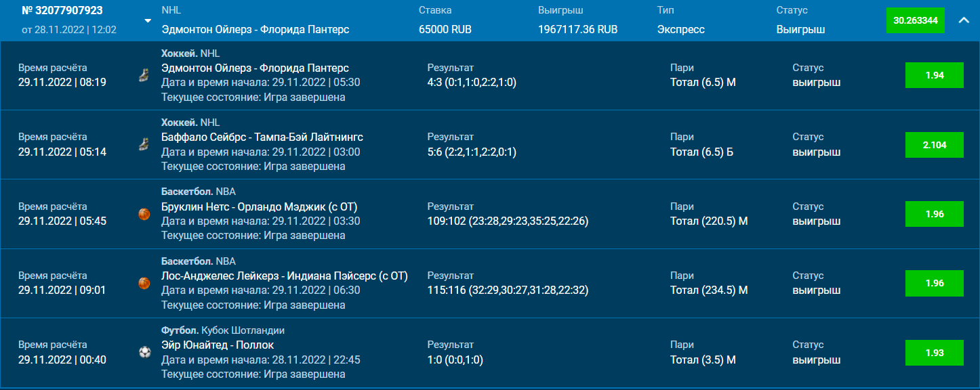980x390 pixels.
Task: Click bet Тотал (234.5) М
Action: 709,290
